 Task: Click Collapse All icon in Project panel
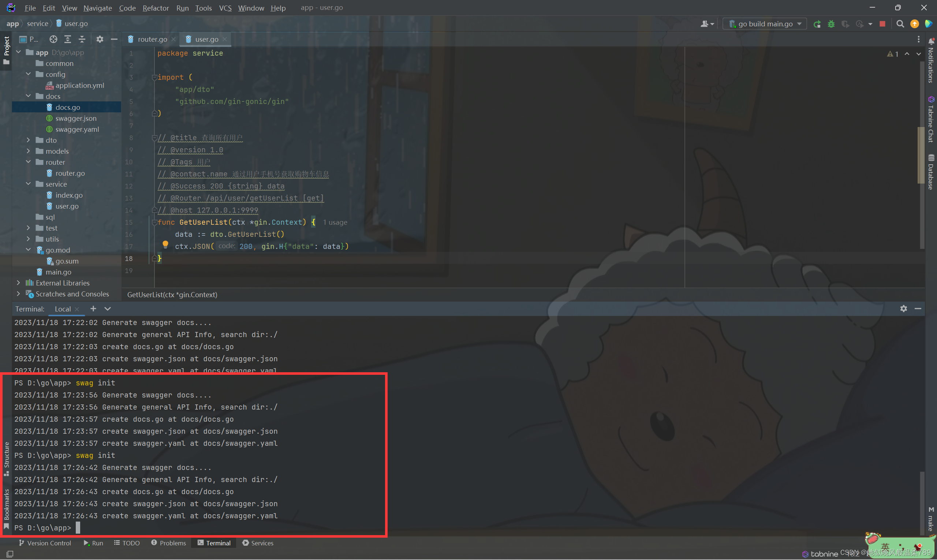(82, 39)
